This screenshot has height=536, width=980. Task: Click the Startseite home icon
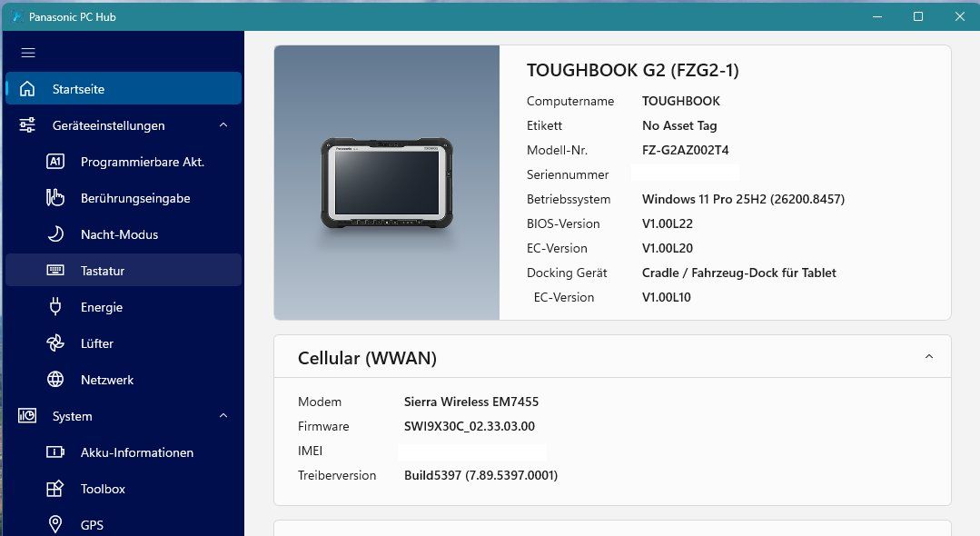(x=27, y=89)
